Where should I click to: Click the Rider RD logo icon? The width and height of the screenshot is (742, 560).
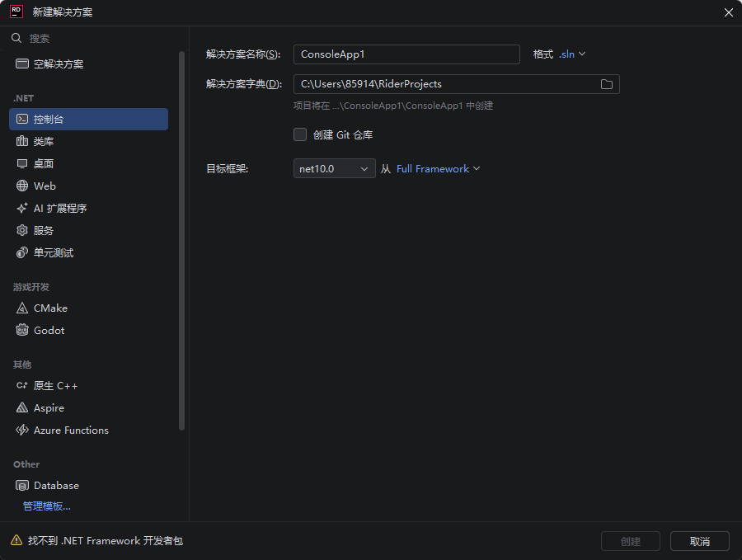16,12
